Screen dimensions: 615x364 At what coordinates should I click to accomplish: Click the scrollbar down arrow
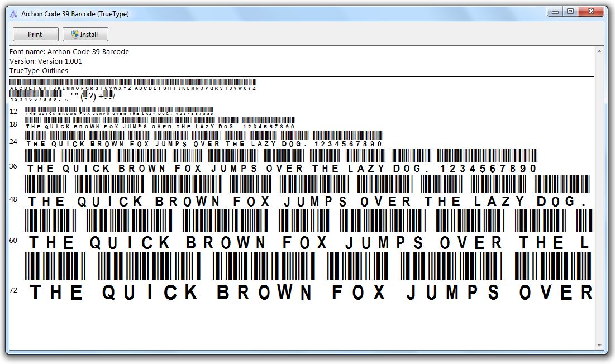point(599,345)
